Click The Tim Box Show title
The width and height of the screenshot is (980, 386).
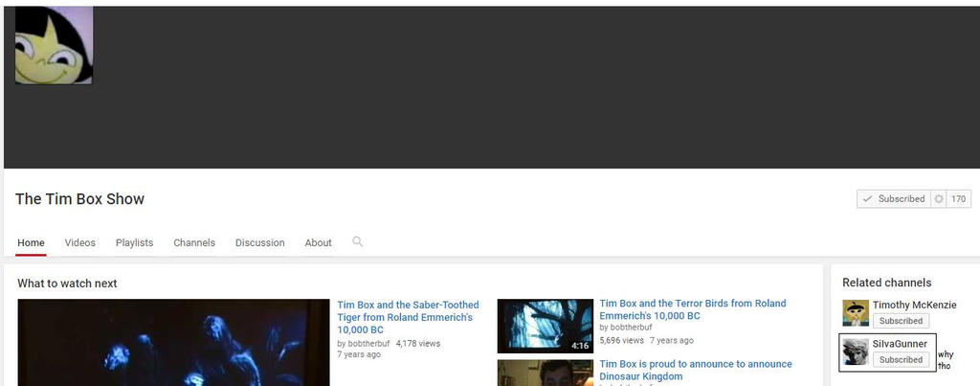[80, 199]
